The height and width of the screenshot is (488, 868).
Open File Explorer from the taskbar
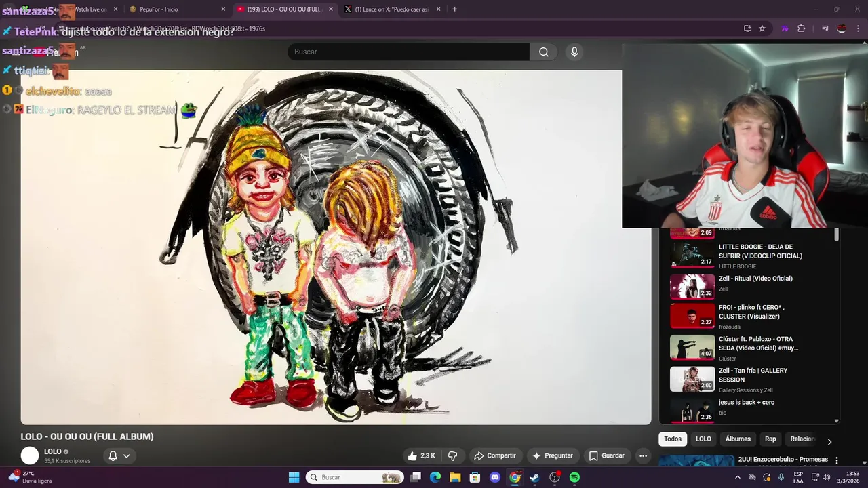click(x=455, y=477)
